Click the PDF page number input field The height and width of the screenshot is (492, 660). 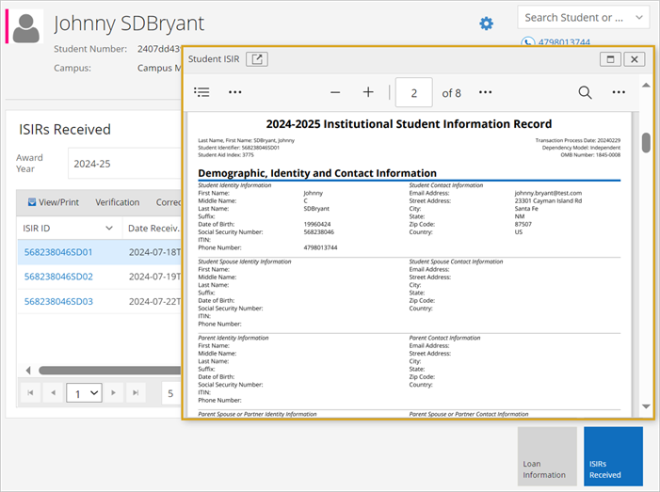click(414, 92)
